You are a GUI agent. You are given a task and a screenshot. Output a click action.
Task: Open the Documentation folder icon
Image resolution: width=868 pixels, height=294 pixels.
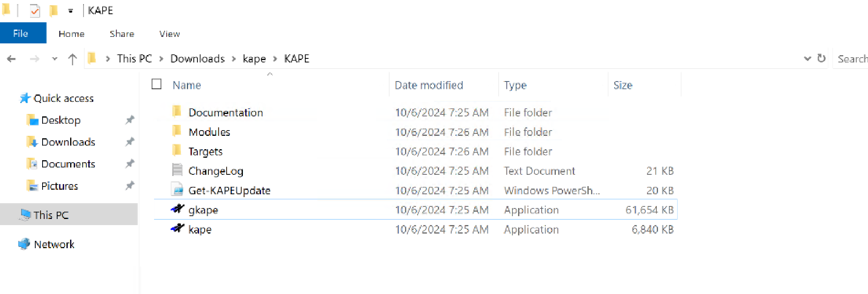[x=177, y=112]
